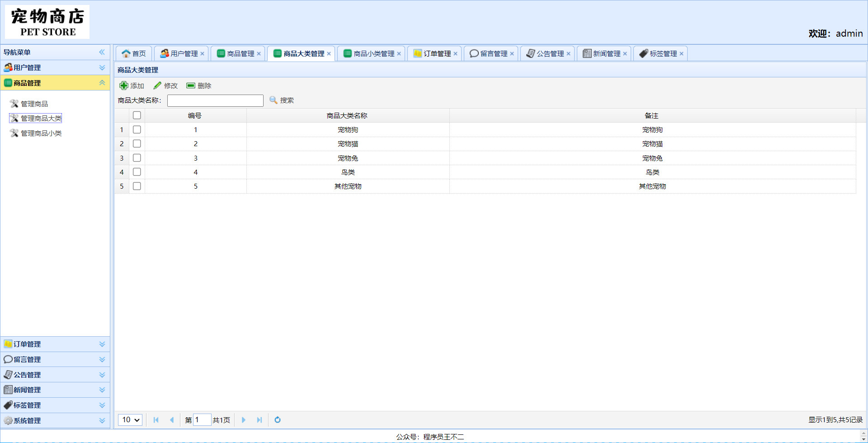
Task: Click the 标签管理 sidebar tag icon
Action: click(8, 405)
